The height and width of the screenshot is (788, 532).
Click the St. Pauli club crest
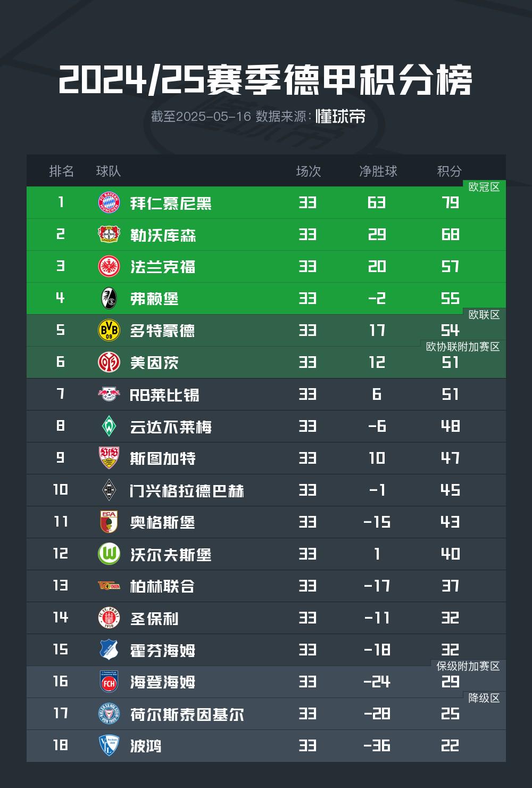109,618
